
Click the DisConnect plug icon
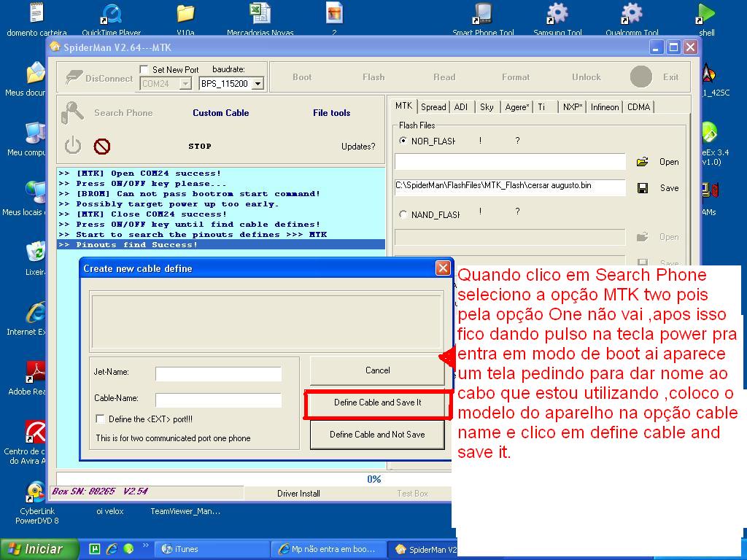74,77
